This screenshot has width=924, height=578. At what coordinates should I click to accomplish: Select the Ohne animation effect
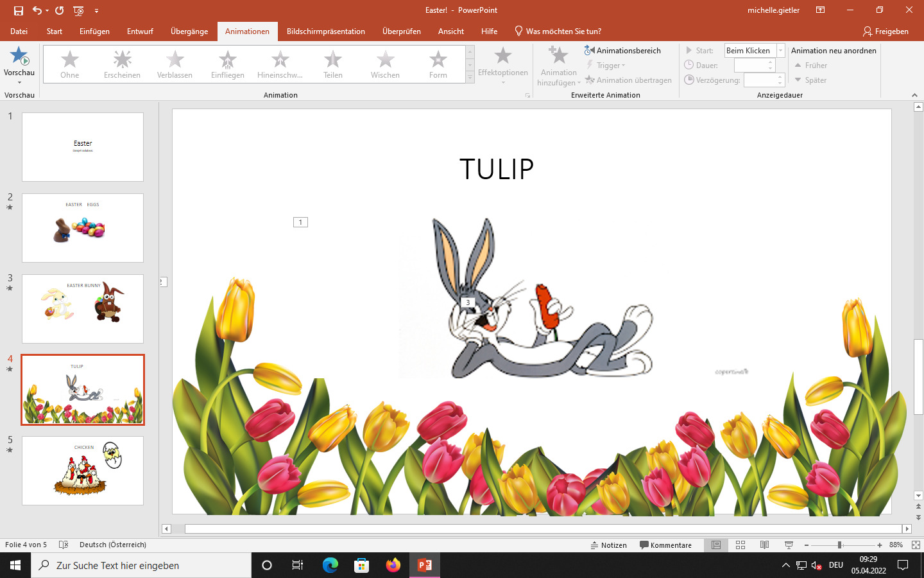[70, 65]
